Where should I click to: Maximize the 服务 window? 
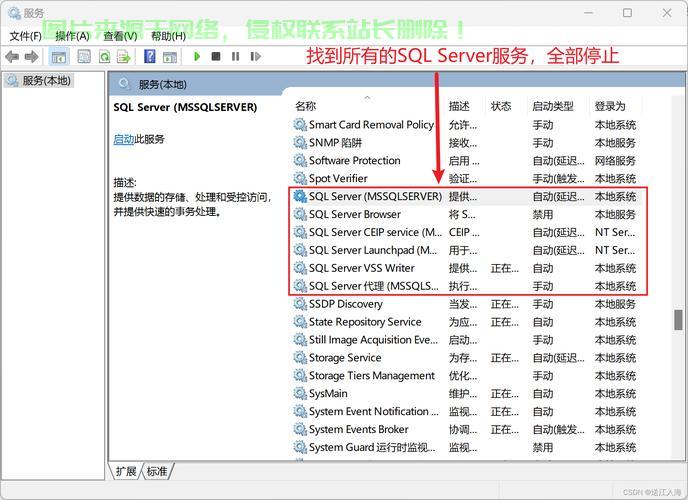(627, 13)
